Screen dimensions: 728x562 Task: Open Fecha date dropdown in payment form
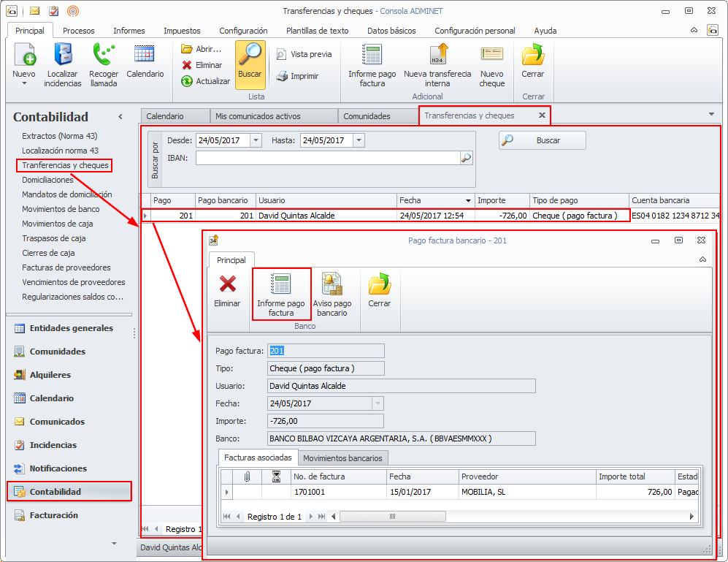(378, 403)
